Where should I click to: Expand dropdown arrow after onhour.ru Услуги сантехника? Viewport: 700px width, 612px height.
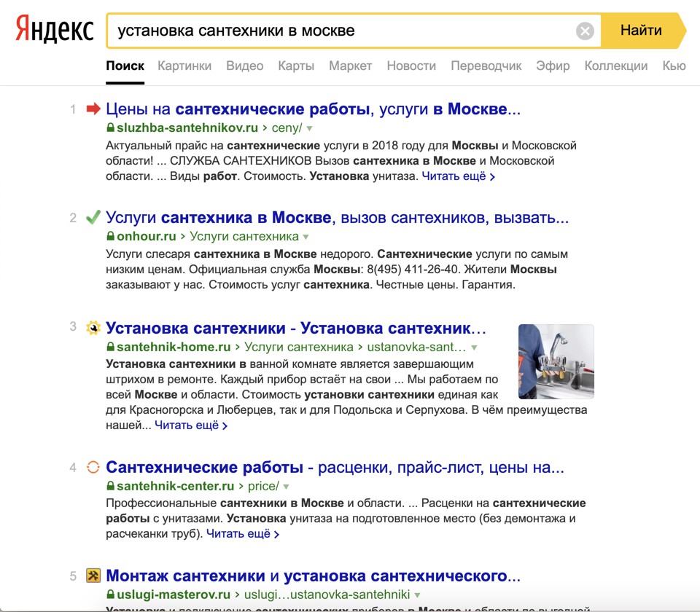point(306,237)
